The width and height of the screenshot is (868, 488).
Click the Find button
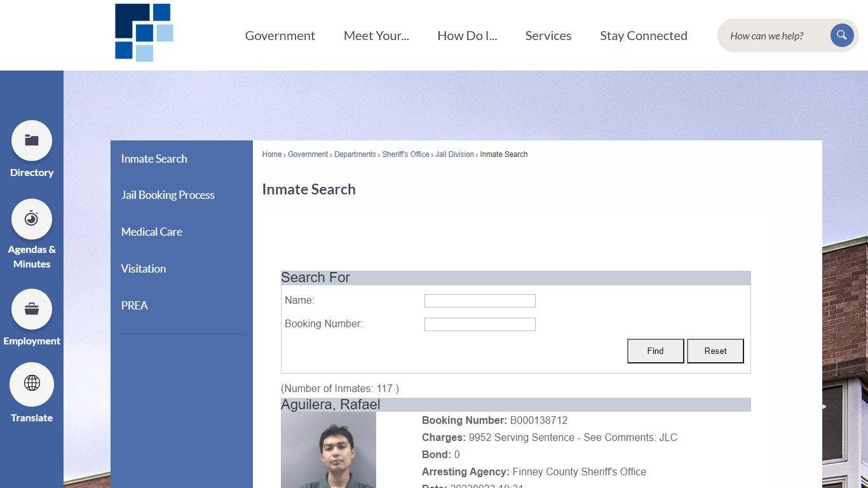(656, 351)
